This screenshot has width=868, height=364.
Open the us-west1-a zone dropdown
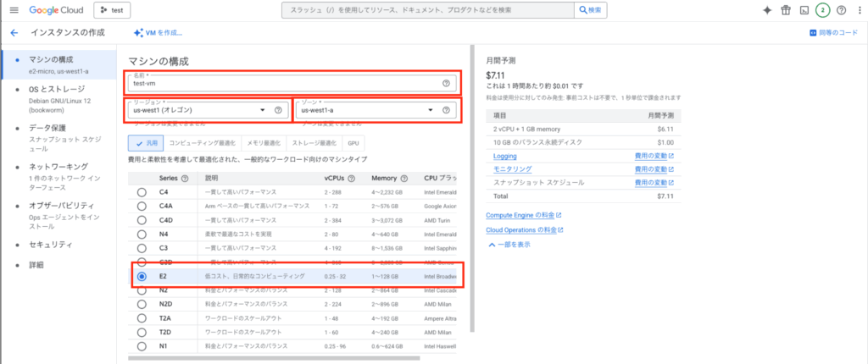coord(366,110)
